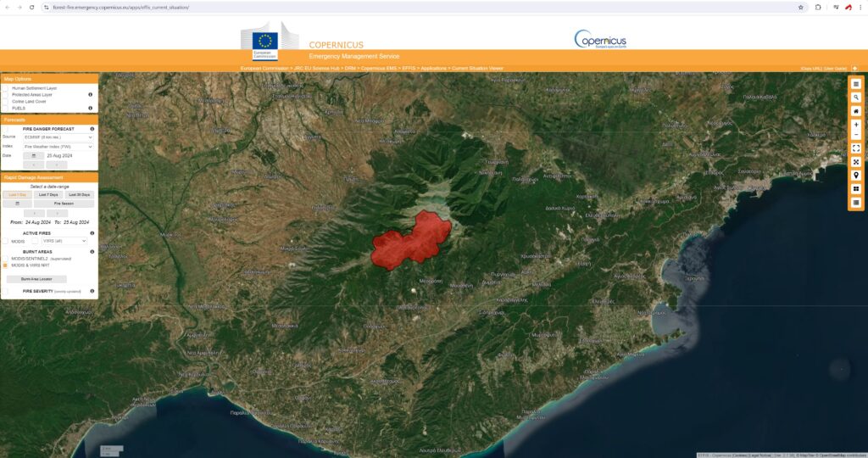Uncheck the MODIS & VIIRS NRT burnt areas
Viewport: 868px width, 458px height.
point(5,265)
